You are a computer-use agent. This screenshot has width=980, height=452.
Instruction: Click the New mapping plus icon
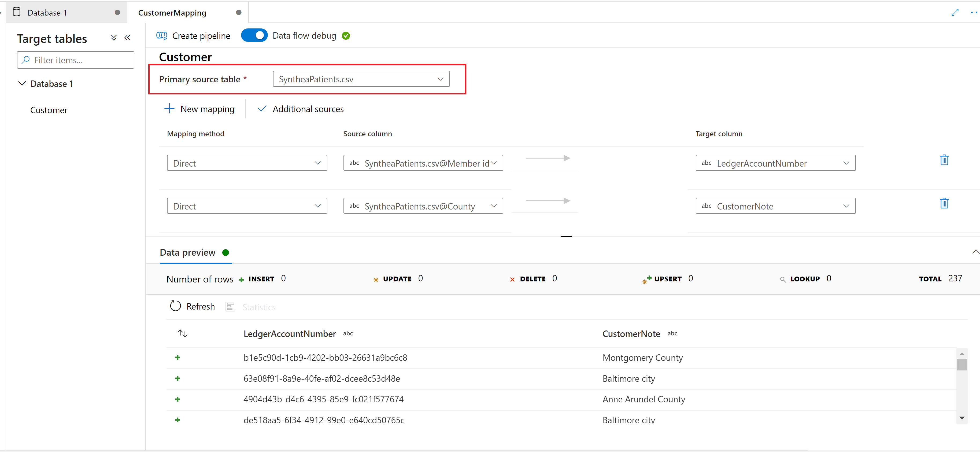click(168, 109)
